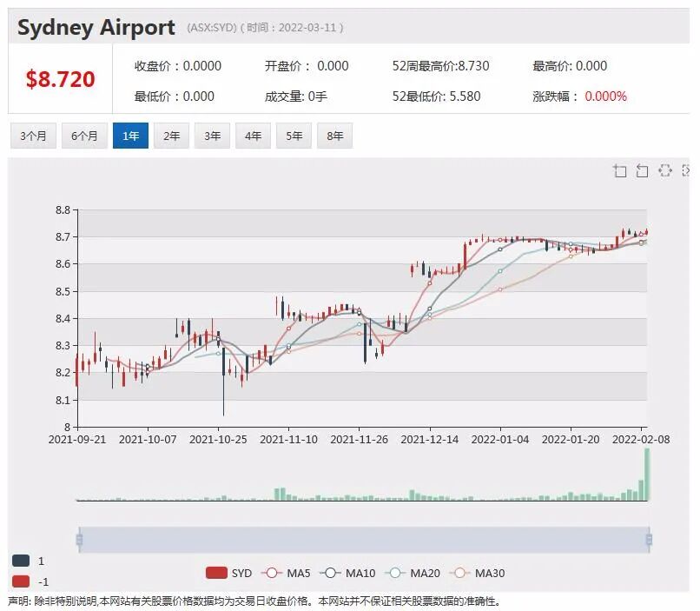Screen dimensions: 700x611
Task: Click the 2021-11-10 x-axis date label
Action: click(x=289, y=440)
